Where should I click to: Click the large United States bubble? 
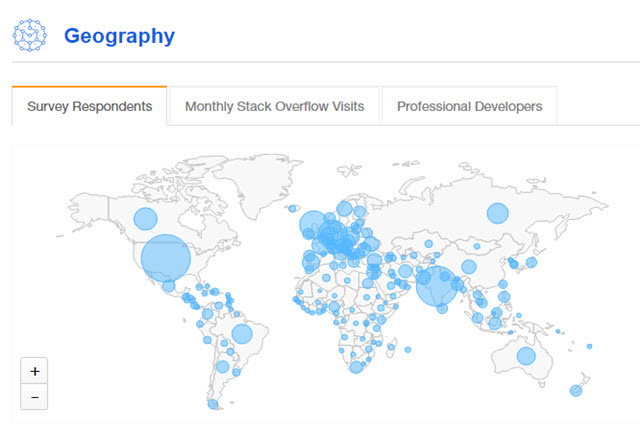pyautogui.click(x=165, y=257)
